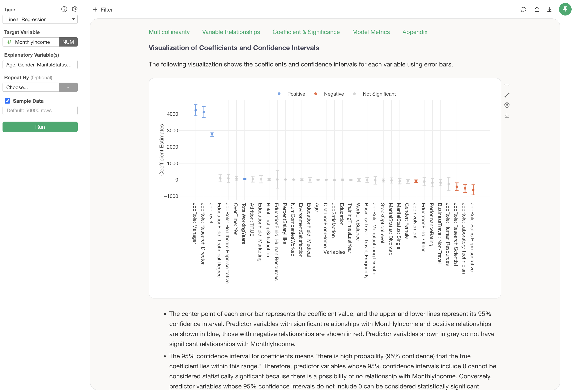Click inside the sample rows input field

coord(40,110)
